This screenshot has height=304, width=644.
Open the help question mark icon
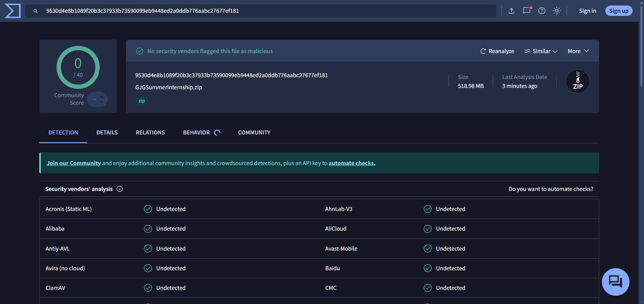coord(542,11)
